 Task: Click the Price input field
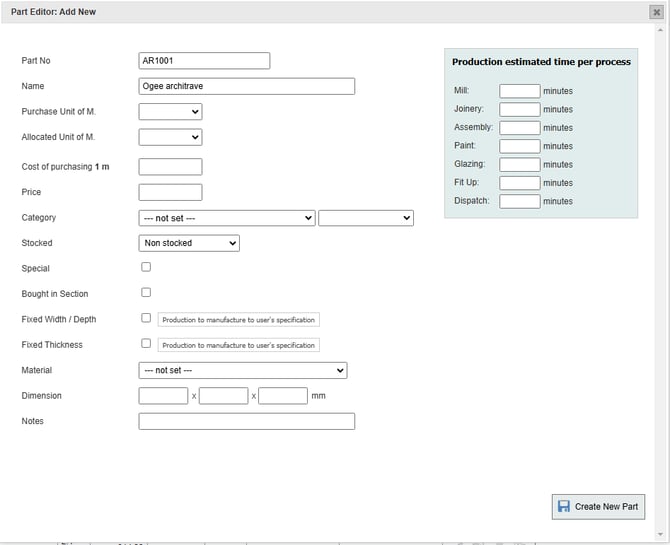click(x=170, y=192)
